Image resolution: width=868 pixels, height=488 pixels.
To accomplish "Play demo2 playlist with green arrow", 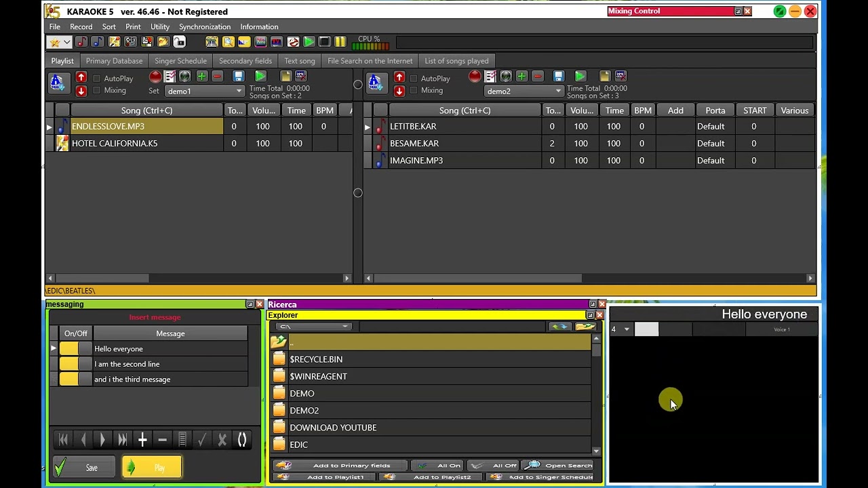I will pos(580,77).
